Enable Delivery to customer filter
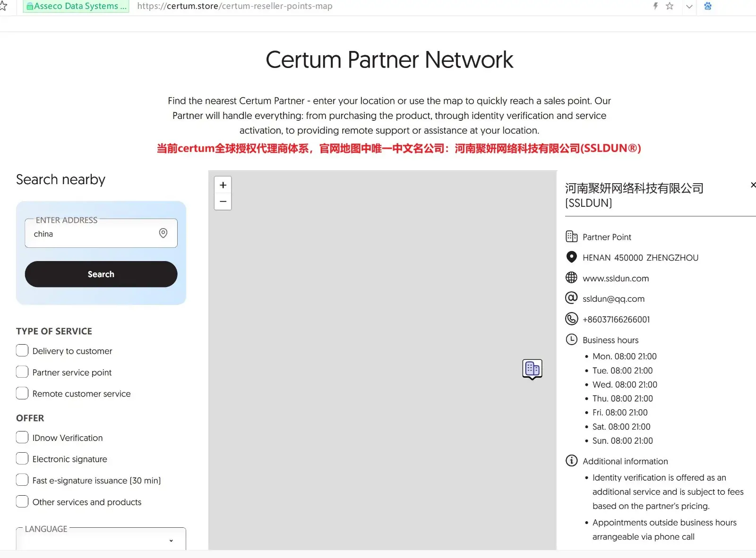Screen dimensions: 756x558 pyautogui.click(x=22, y=350)
